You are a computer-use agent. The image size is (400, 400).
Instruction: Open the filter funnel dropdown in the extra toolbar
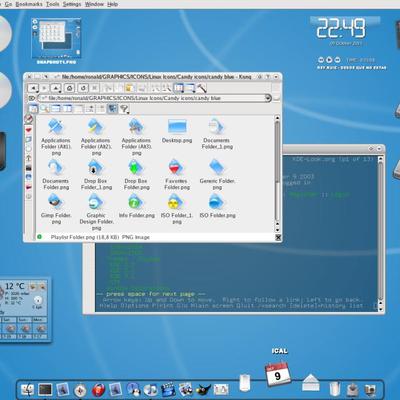pyautogui.click(x=124, y=109)
